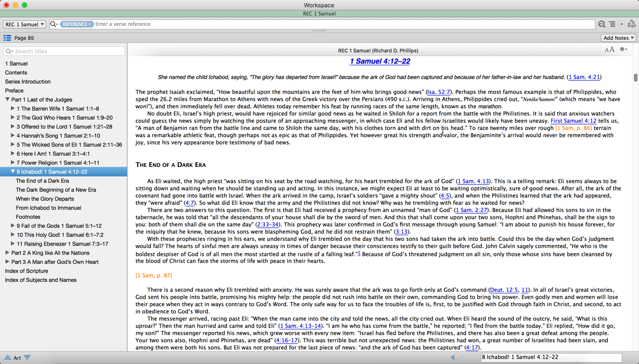Open Preface in the sidebar
Image resolution: width=639 pixels, height=364 pixels.
coord(14,91)
